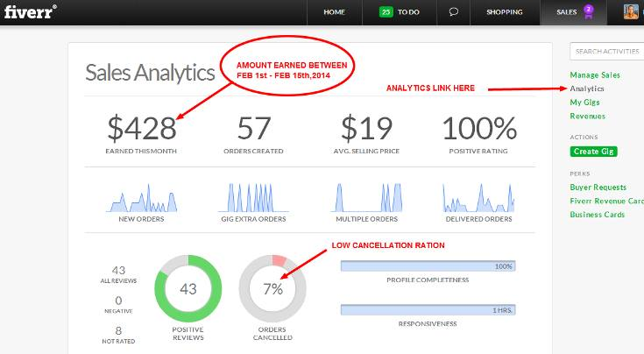Click the 8 Not Rated count
644x354 pixels.
click(118, 330)
